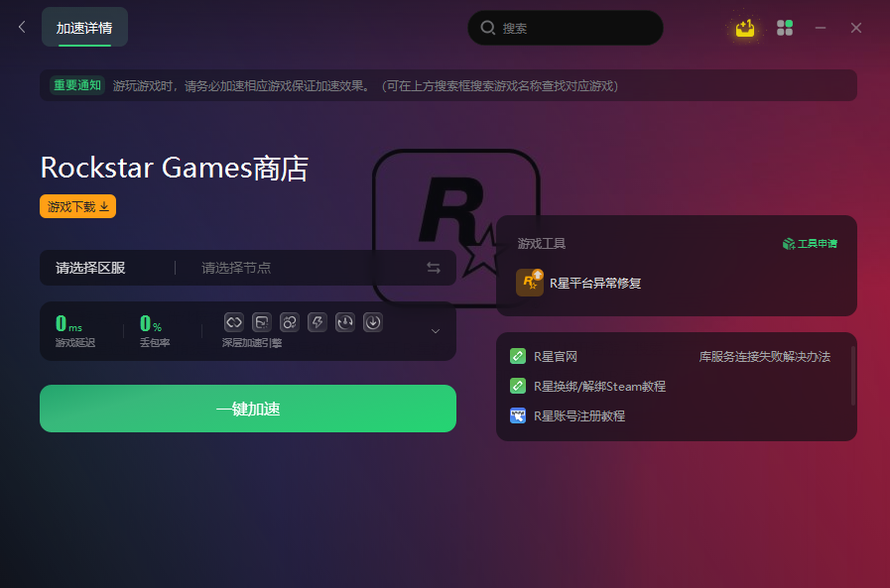
Task: Click the two-circles engine icon
Action: (290, 322)
